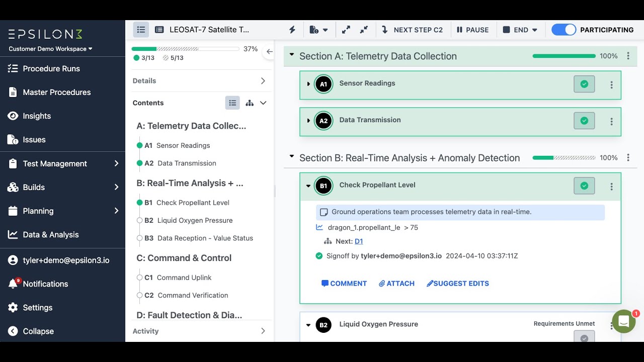The image size is (644, 362).
Task: Expand the Planning submenu
Action: pyautogui.click(x=62, y=211)
